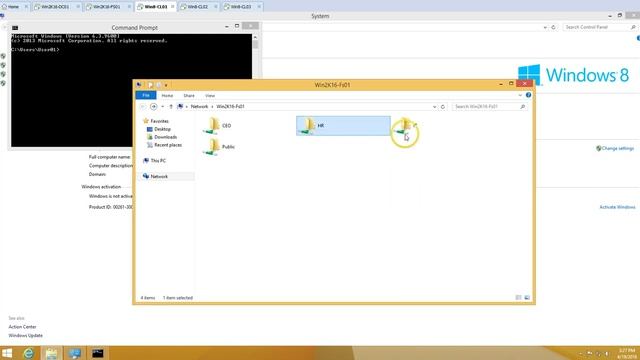Click Win2K16-Fs01 in address breadcrumb

pos(230,107)
